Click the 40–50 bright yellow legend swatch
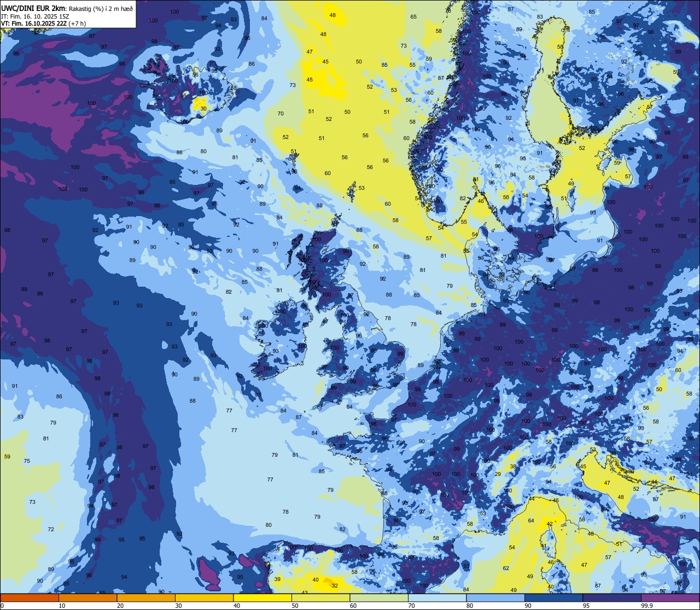700x610 pixels. point(262,598)
